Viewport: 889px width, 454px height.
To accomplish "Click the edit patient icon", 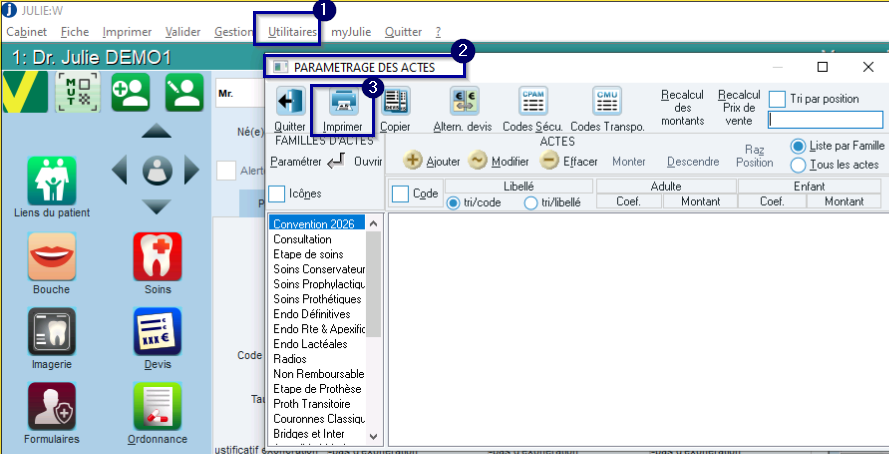I will tap(184, 92).
